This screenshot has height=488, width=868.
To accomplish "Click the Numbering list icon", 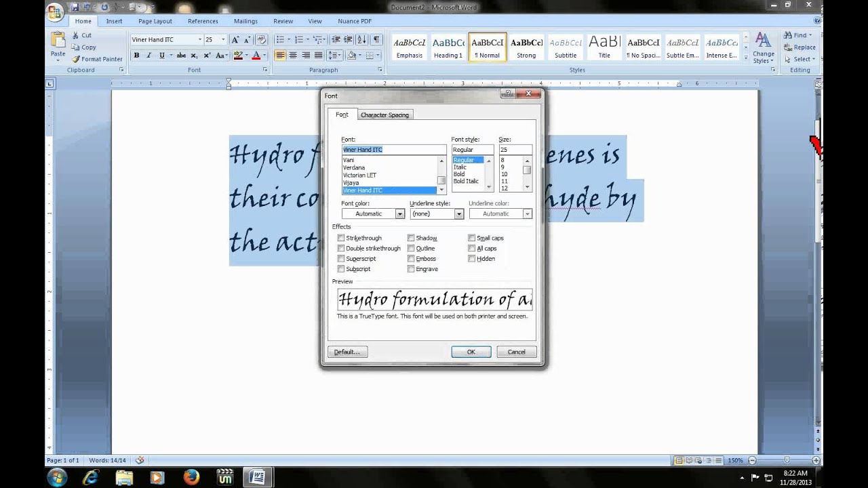I will tap(299, 39).
